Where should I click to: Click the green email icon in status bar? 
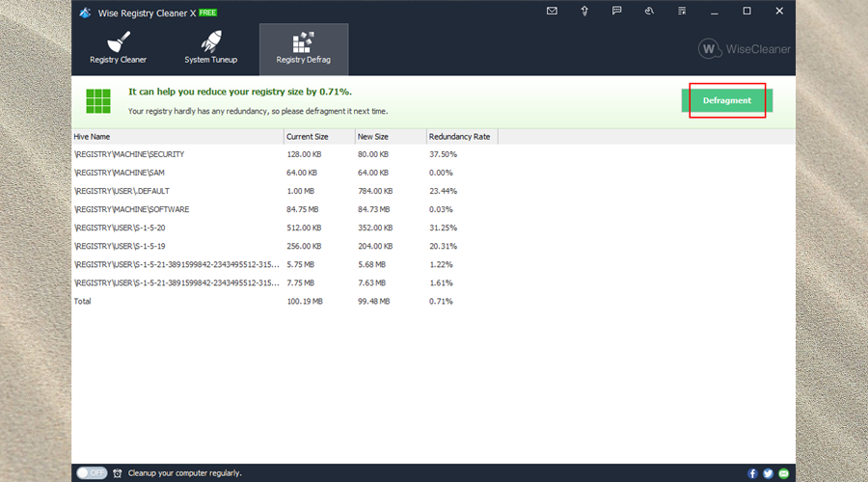pos(784,473)
